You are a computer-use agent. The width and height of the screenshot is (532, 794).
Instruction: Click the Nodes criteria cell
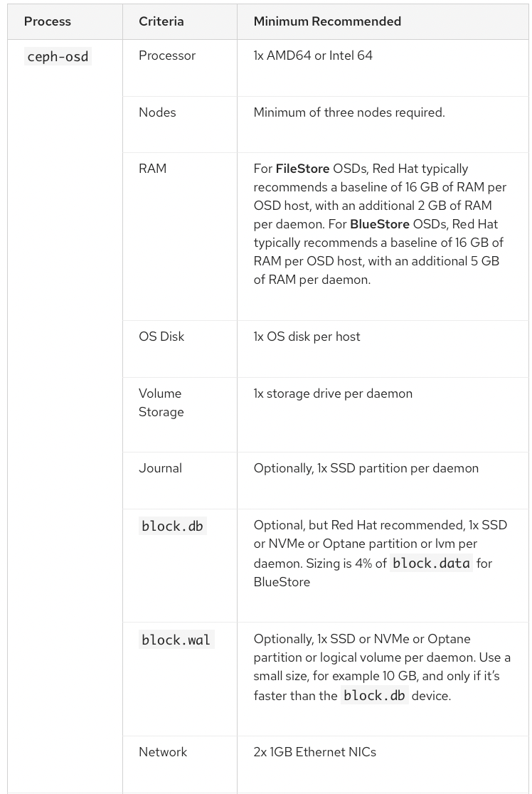click(x=157, y=112)
